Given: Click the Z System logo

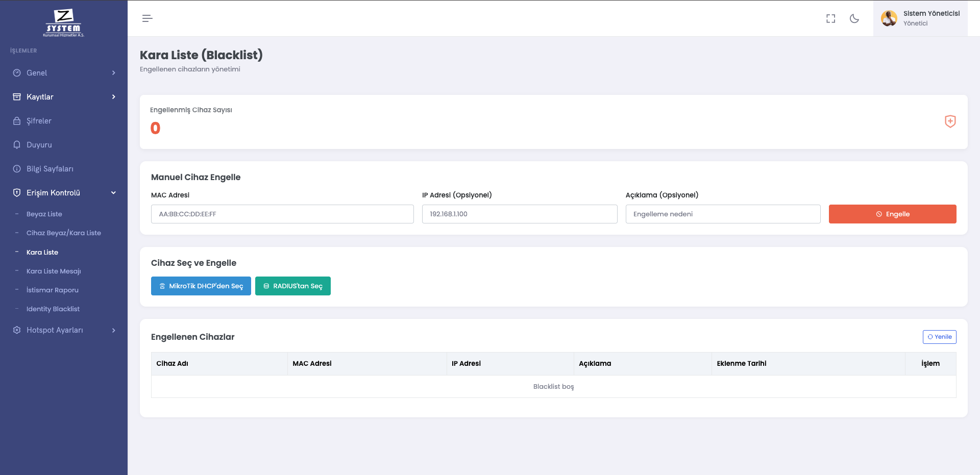Looking at the screenshot, I should (63, 22).
